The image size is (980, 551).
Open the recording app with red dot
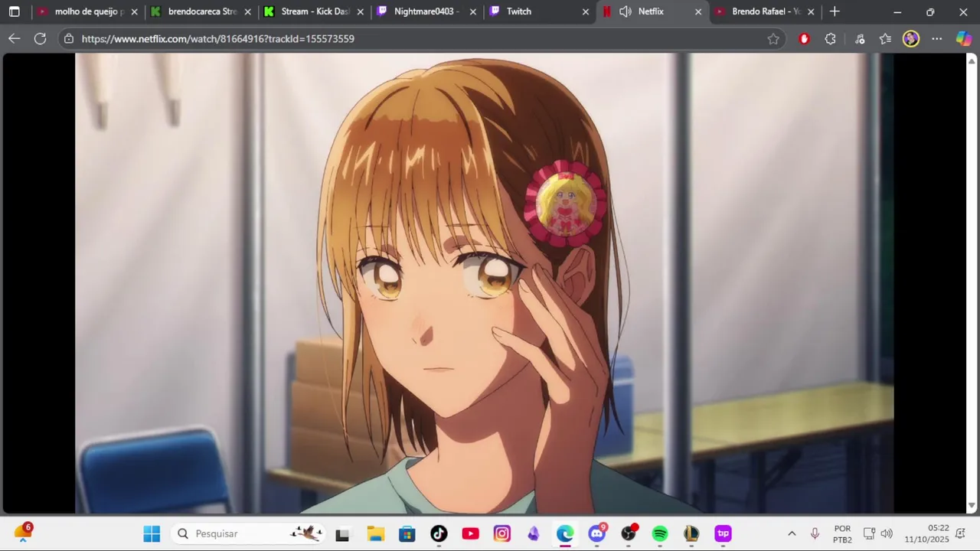629,533
